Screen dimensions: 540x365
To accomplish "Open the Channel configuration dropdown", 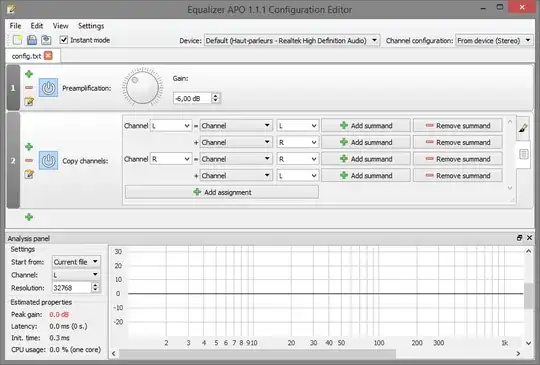I will (x=494, y=41).
